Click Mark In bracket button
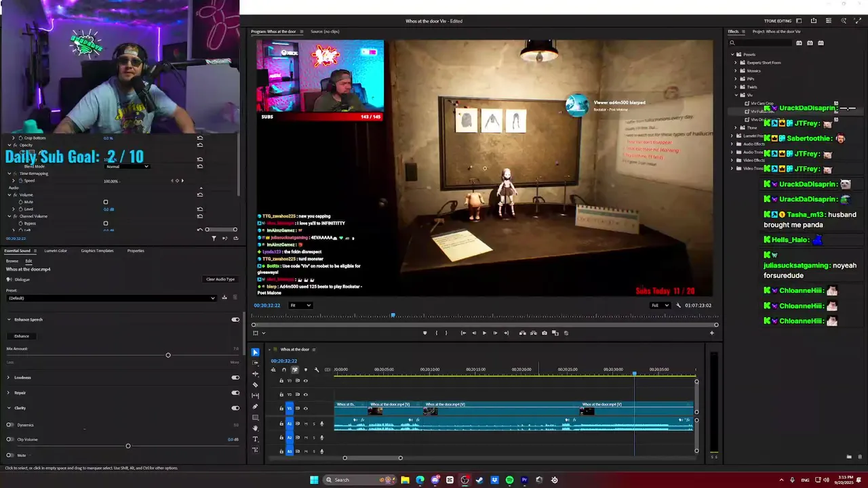868x488 pixels. pyautogui.click(x=436, y=333)
